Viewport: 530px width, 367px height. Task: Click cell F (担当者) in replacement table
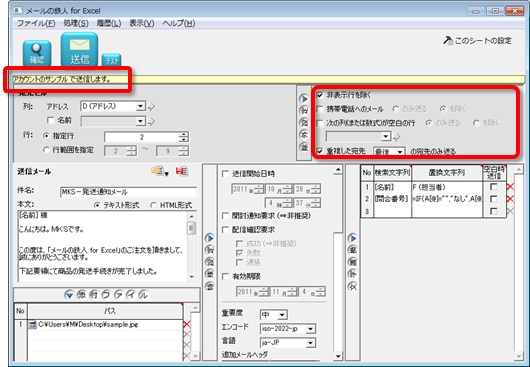click(x=447, y=187)
